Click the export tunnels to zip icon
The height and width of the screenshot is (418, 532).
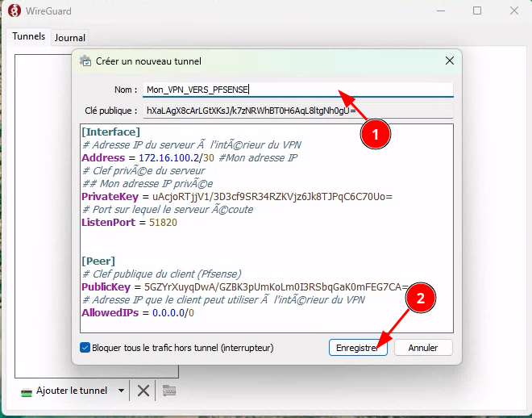pyautogui.click(x=169, y=391)
